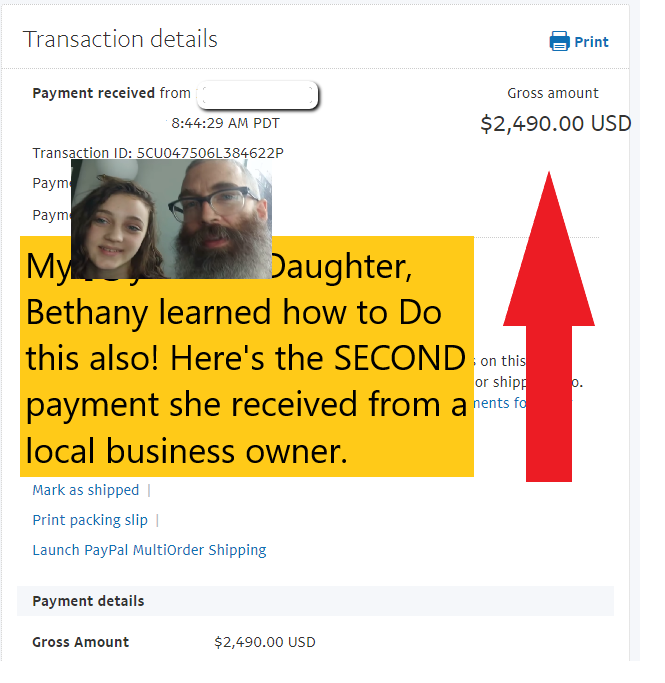Click the bearded man with glasses photo
Screen dimensions: 665x683
(221, 219)
